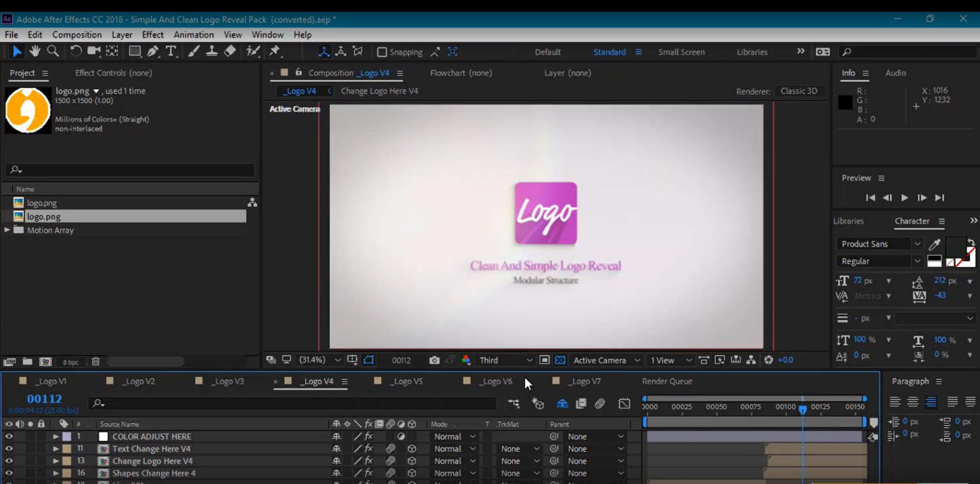Hide the COLOR ADJUST HERE layer
Screen dimensions: 980x484
pyautogui.click(x=9, y=437)
